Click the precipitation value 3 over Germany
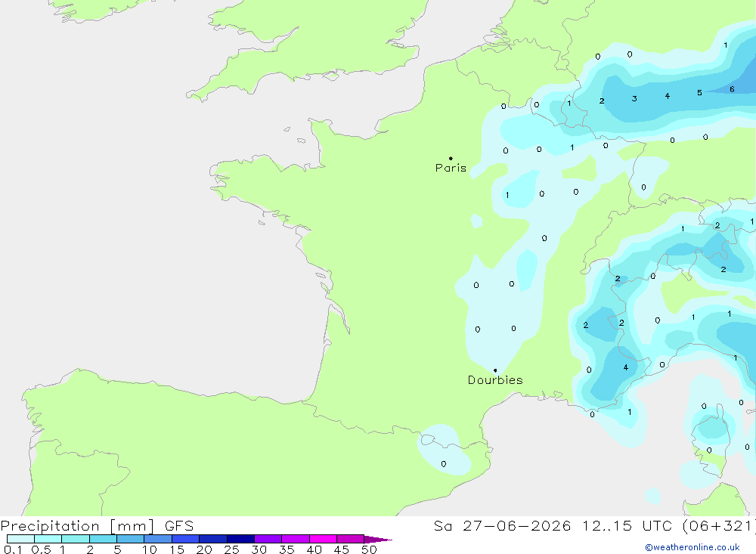Viewport: 756px width, 554px height. tap(634, 98)
